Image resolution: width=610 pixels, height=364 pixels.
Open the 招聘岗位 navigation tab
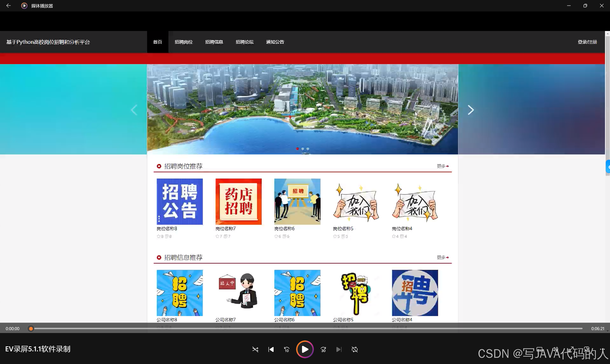pyautogui.click(x=184, y=42)
